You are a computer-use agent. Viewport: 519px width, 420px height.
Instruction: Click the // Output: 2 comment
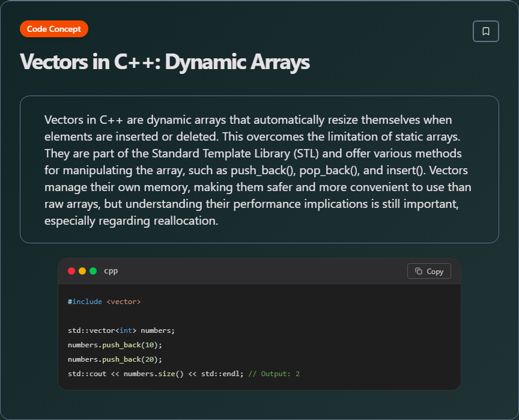274,374
